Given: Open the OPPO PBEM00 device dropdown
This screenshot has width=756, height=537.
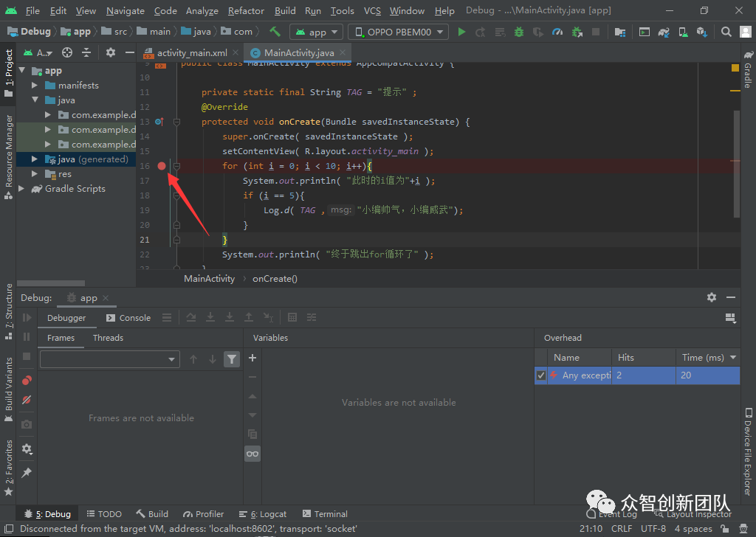Looking at the screenshot, I should point(398,32).
